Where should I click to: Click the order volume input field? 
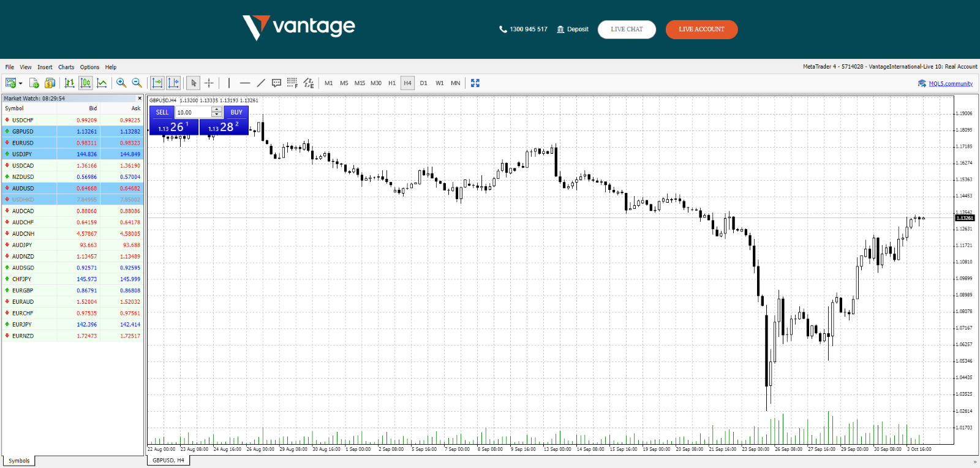(193, 112)
